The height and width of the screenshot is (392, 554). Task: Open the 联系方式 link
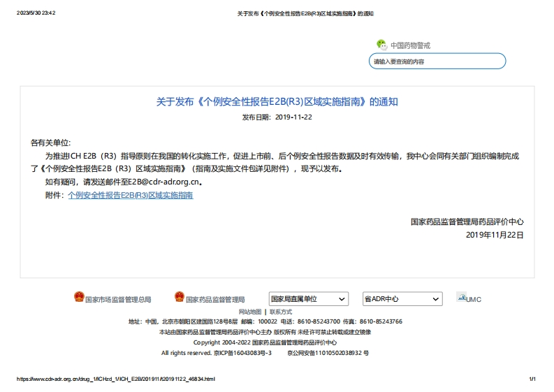[x=281, y=312]
